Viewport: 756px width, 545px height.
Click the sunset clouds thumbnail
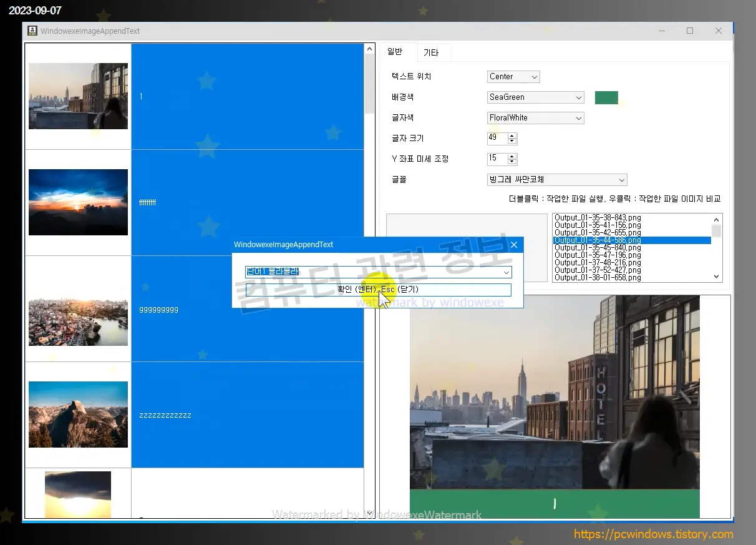point(78,202)
